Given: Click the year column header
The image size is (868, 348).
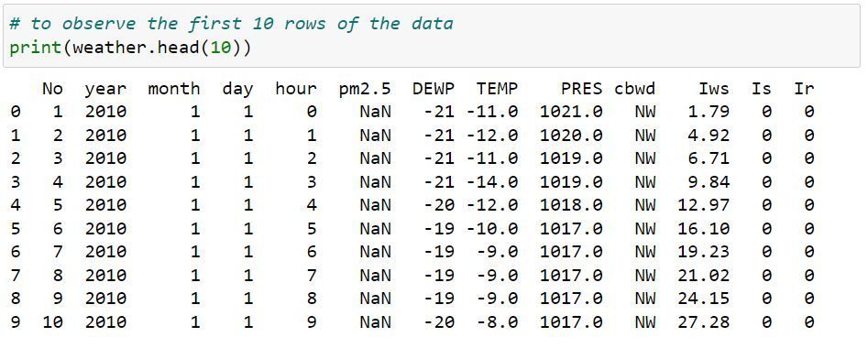Looking at the screenshot, I should pos(105,89).
